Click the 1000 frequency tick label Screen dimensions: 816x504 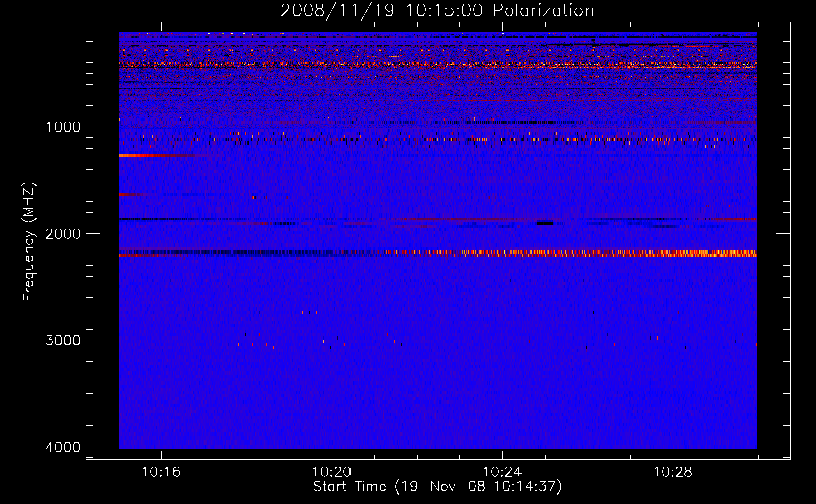[x=63, y=127]
